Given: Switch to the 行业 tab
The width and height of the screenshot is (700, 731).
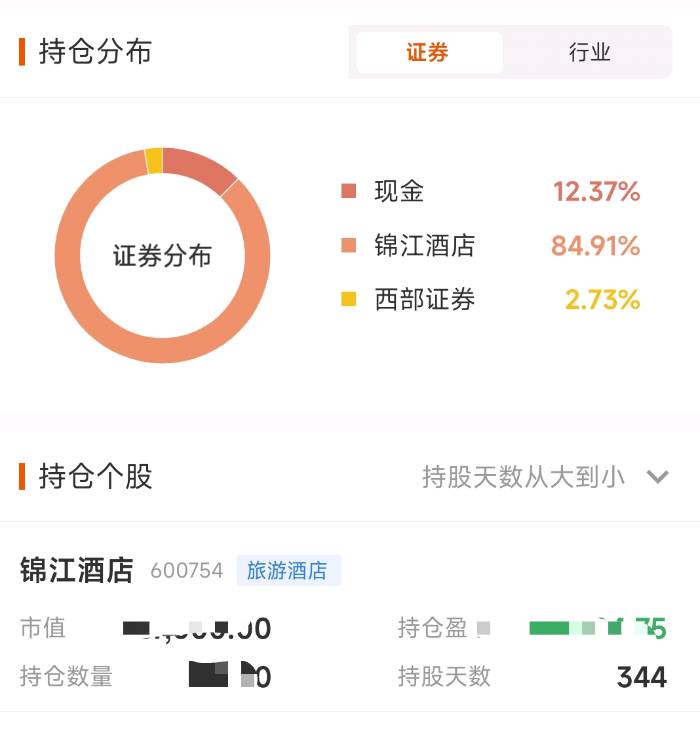Looking at the screenshot, I should click(589, 52).
